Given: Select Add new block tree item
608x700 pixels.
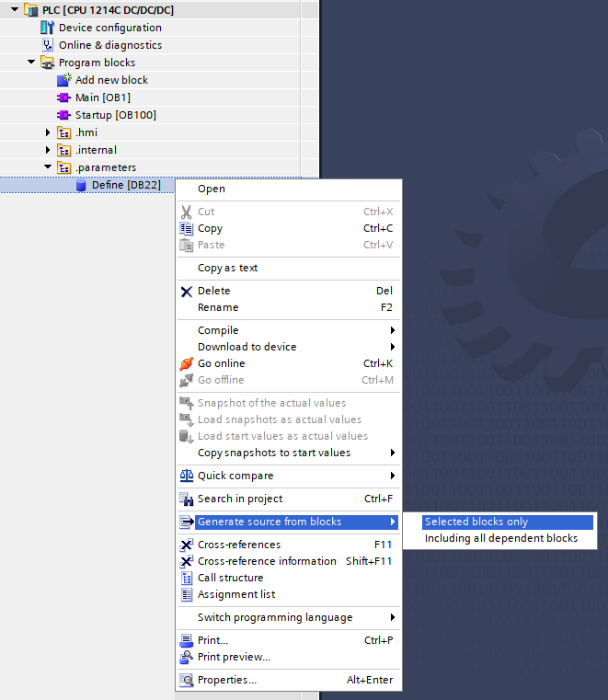Looking at the screenshot, I should click(111, 80).
